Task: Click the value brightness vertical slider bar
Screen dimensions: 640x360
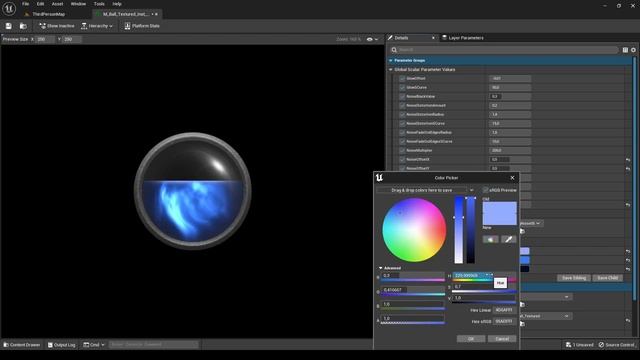Action: [x=471, y=230]
